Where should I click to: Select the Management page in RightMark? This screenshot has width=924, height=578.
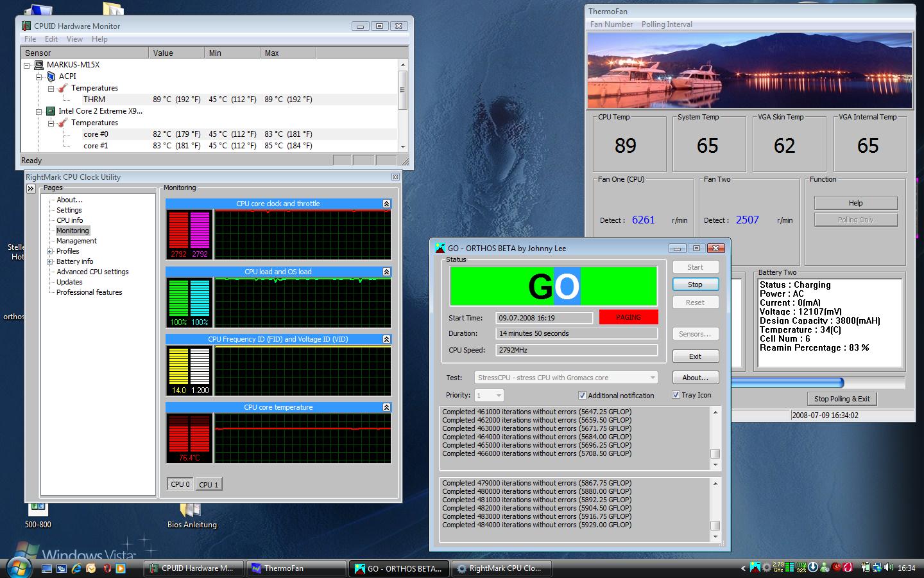tap(76, 241)
